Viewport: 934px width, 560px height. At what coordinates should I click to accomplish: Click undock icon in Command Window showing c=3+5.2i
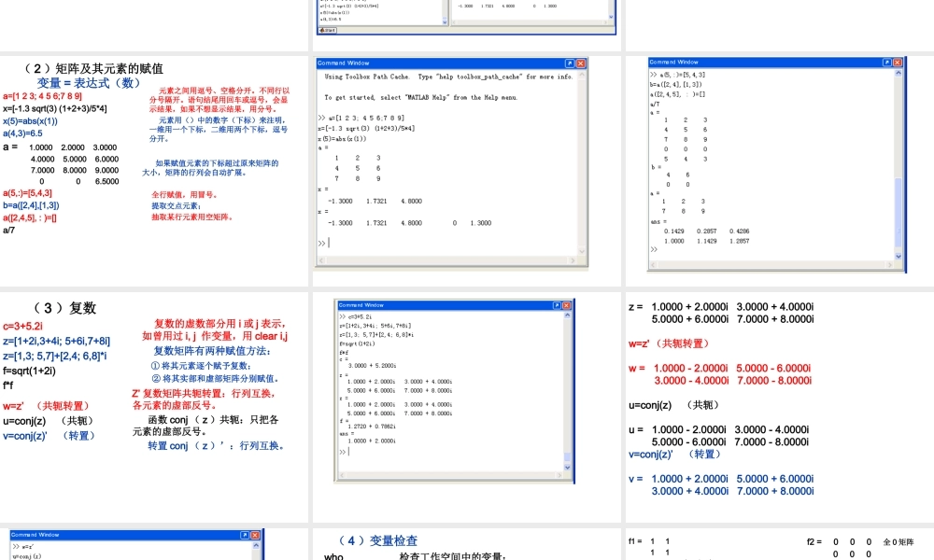click(557, 305)
